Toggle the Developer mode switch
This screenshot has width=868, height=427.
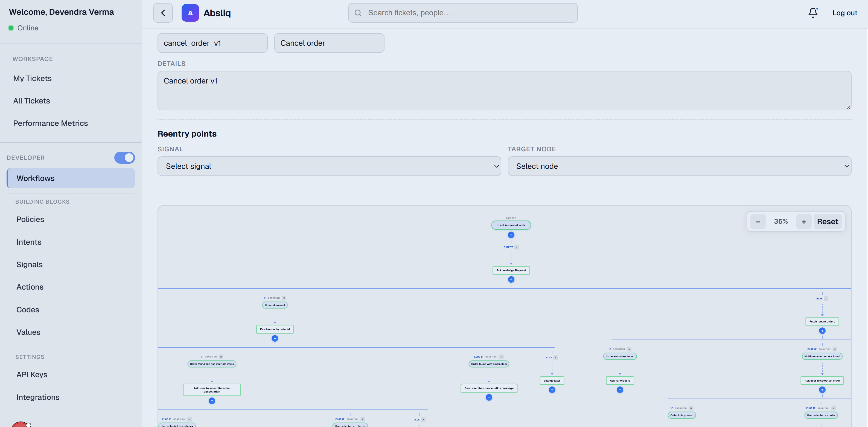point(124,157)
